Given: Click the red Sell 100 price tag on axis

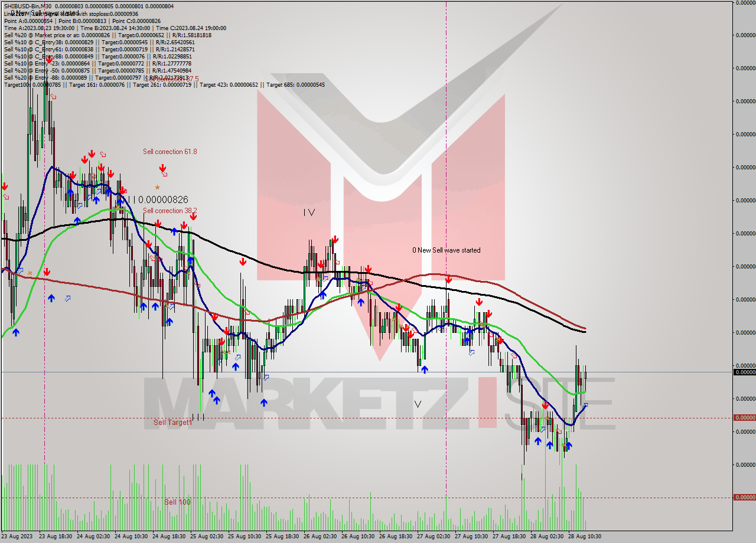Looking at the screenshot, I should [x=744, y=497].
